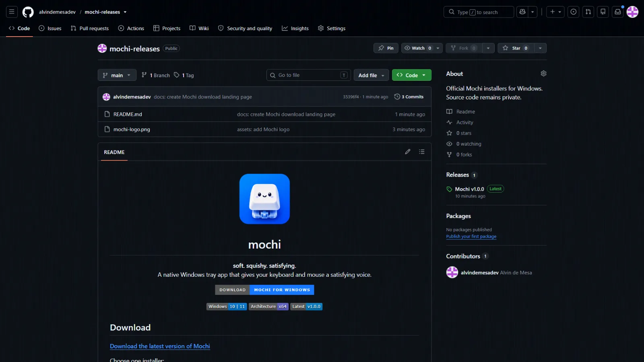
Task: View the 1 Branch link
Action: pos(156,75)
